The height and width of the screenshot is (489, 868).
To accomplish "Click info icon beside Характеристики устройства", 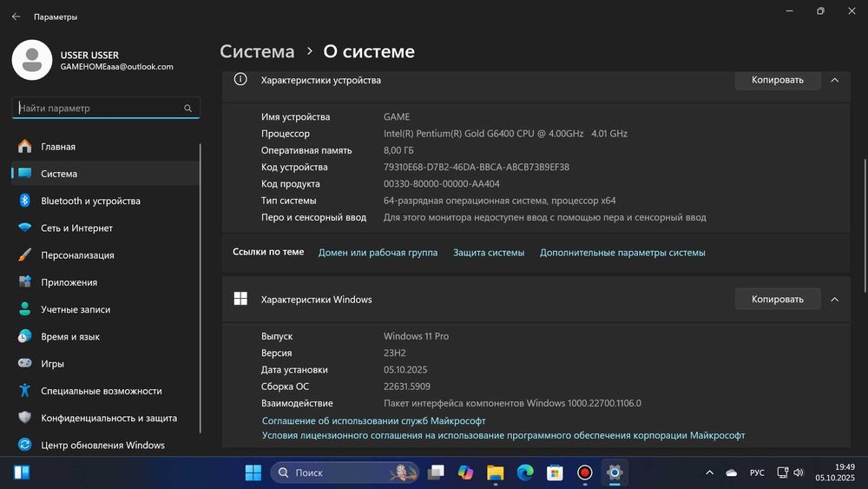I will tap(240, 79).
